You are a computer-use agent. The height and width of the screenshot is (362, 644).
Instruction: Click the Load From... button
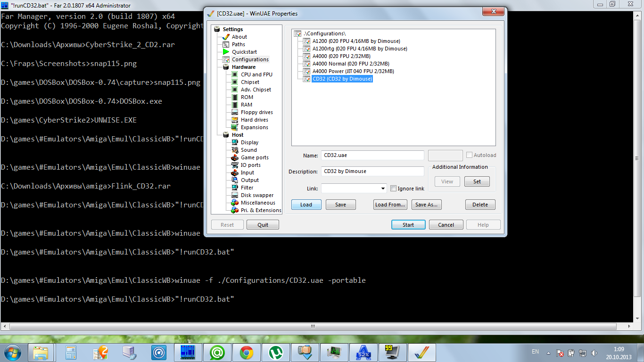pyautogui.click(x=390, y=205)
